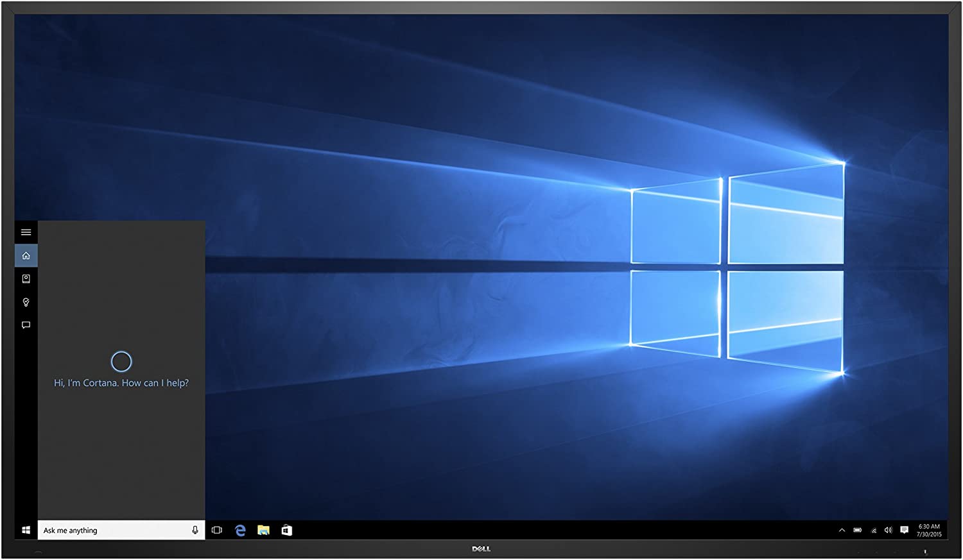Open the Cortana Notebook
This screenshot has width=963, height=560.
tap(26, 279)
